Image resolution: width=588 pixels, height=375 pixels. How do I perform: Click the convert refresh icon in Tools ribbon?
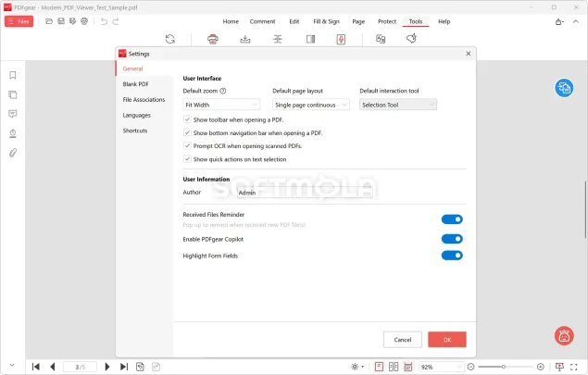tap(170, 39)
